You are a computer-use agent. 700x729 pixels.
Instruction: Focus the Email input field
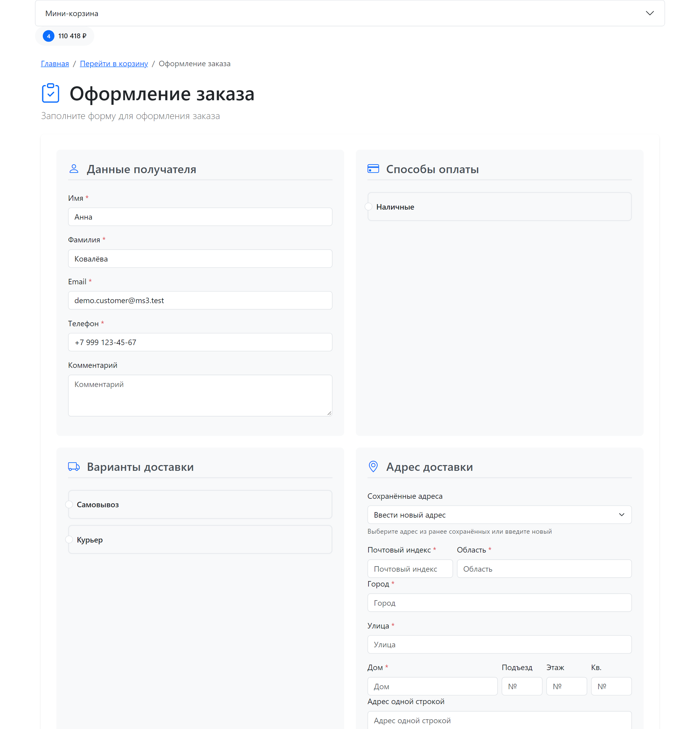pos(200,300)
